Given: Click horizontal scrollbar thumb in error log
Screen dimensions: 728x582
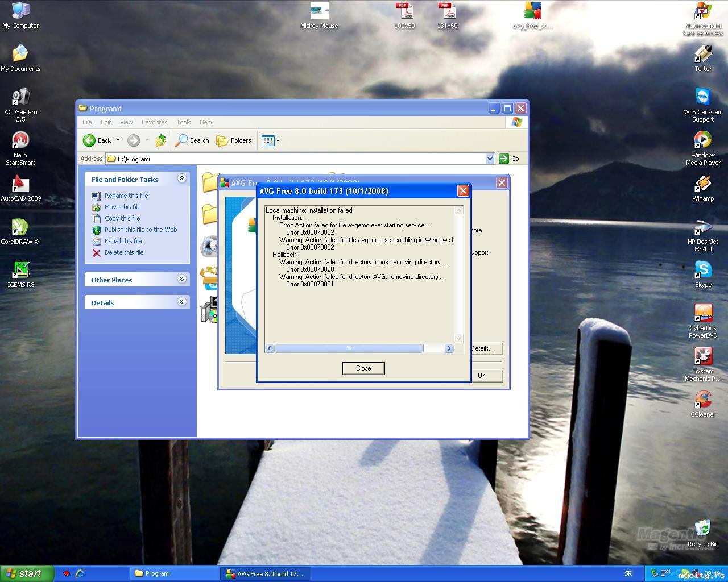Looking at the screenshot, I should pos(349,348).
